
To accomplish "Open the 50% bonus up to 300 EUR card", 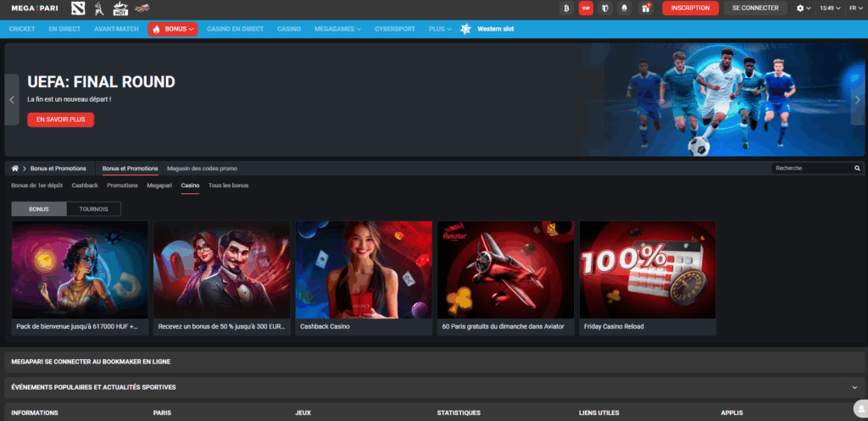I will coord(221,279).
